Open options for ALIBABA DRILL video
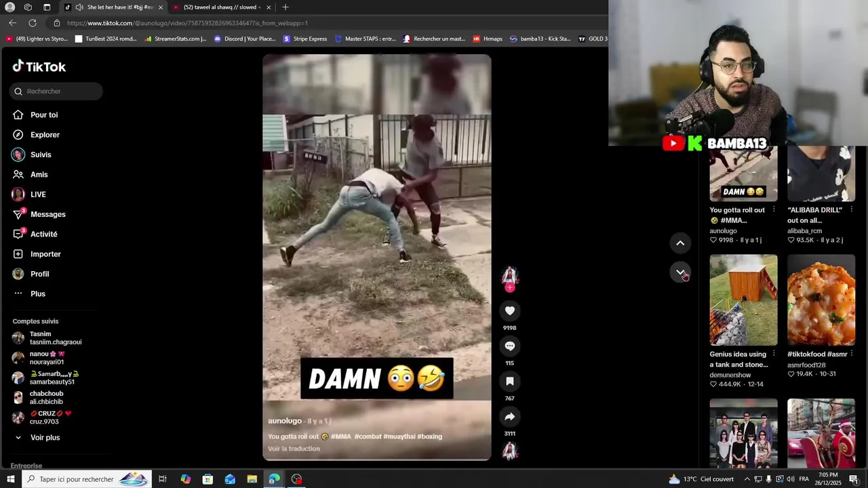868x488 pixels. click(852, 210)
